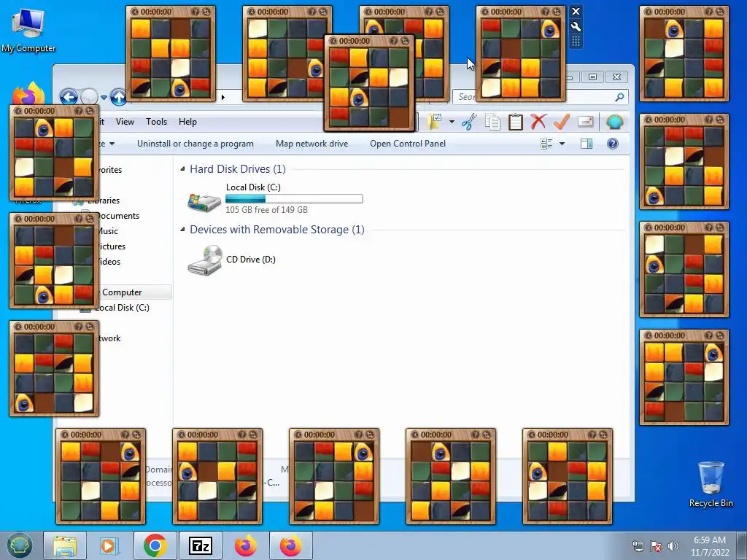The height and width of the screenshot is (560, 747).
Task: Click the Copy pages icon in Explorer toolbar
Action: [492, 122]
